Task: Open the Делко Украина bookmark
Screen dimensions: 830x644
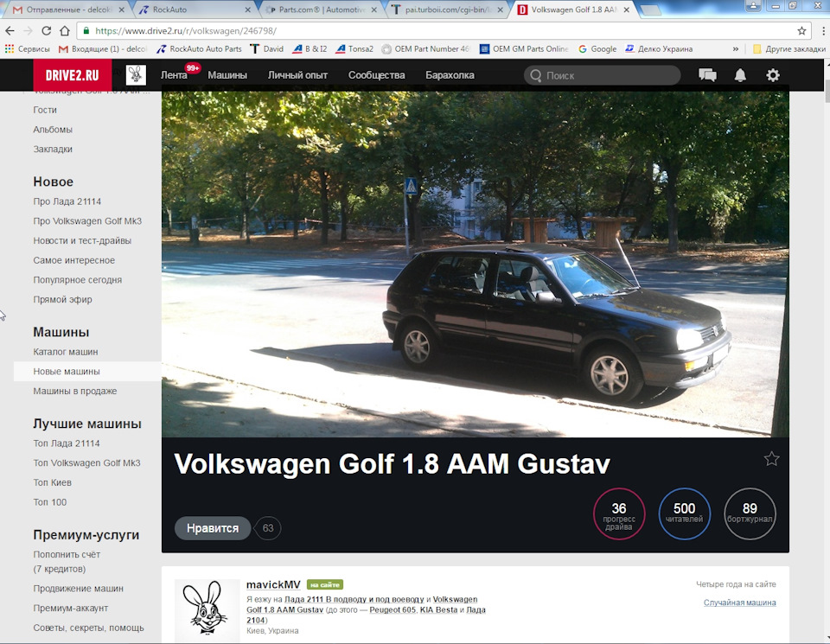Action: 659,48
